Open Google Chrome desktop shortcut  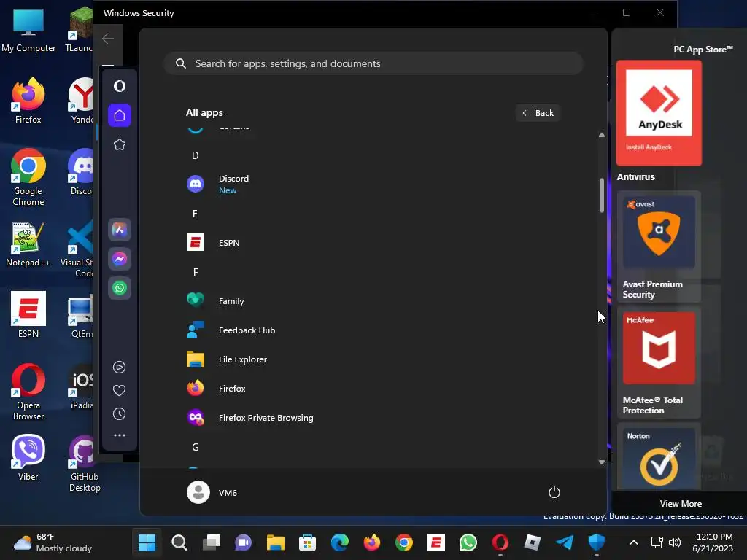(28, 177)
